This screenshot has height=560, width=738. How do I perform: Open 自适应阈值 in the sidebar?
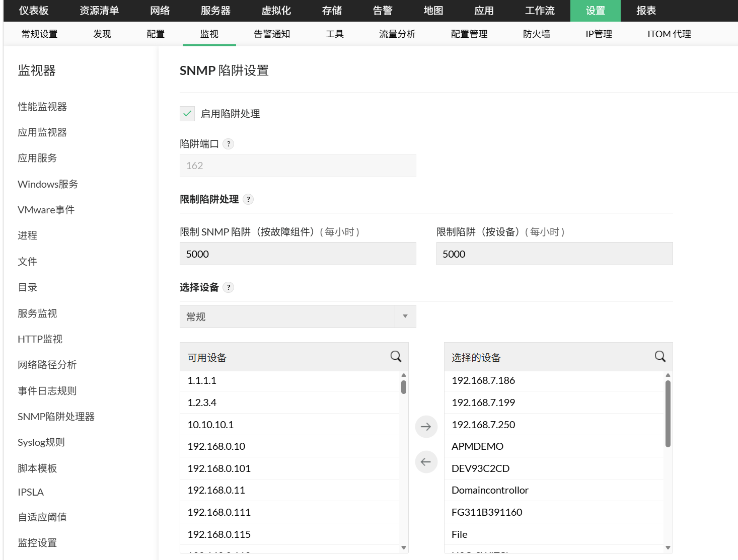[42, 517]
